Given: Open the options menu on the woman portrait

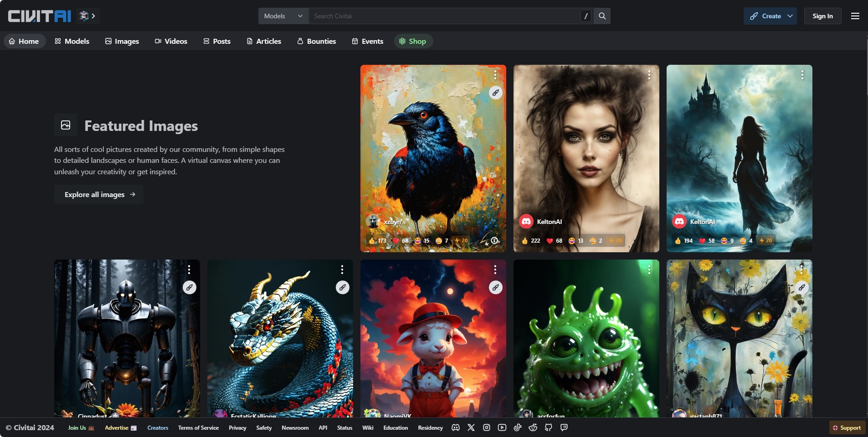Looking at the screenshot, I should pyautogui.click(x=649, y=75).
